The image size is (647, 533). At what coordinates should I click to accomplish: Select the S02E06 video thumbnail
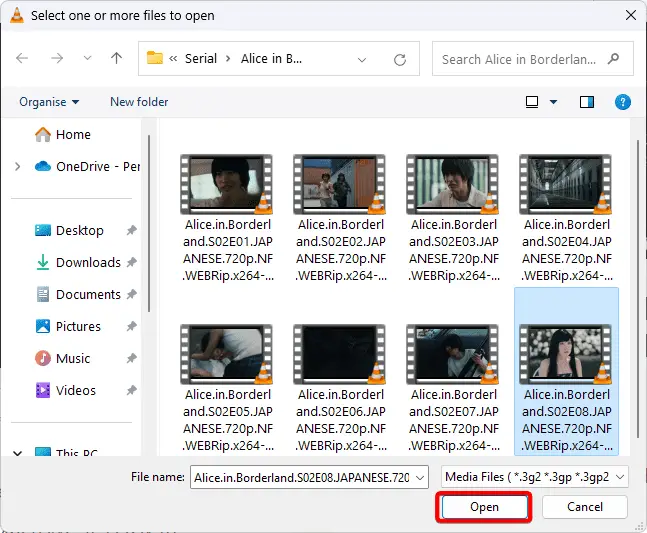point(340,354)
